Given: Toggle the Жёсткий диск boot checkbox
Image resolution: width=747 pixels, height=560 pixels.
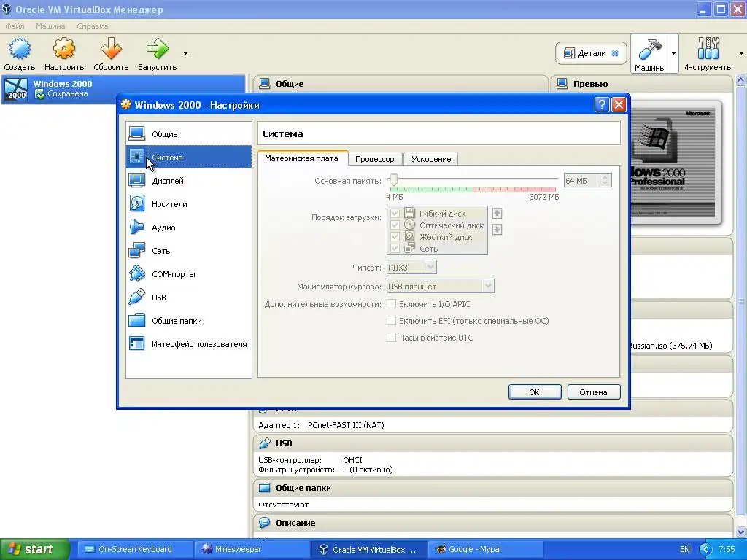Looking at the screenshot, I should pos(395,237).
